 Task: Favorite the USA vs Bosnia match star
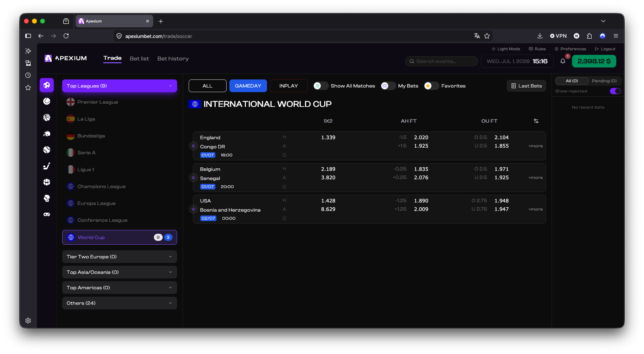[x=193, y=209]
